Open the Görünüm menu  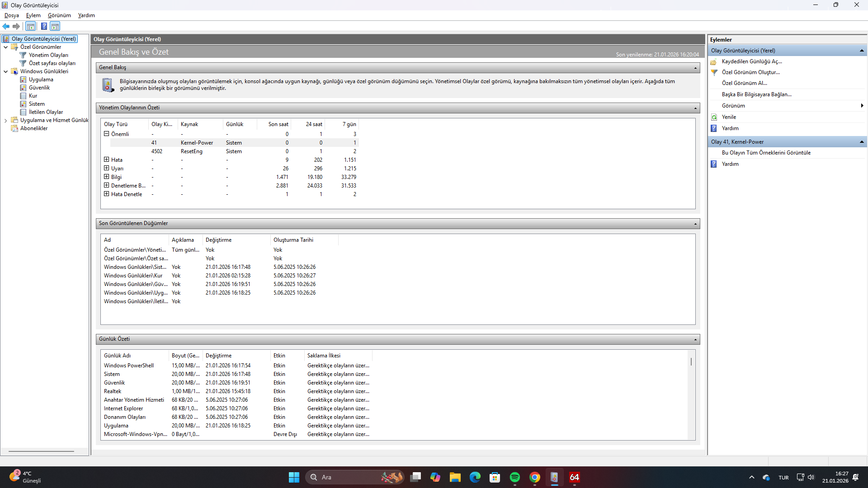coord(59,15)
